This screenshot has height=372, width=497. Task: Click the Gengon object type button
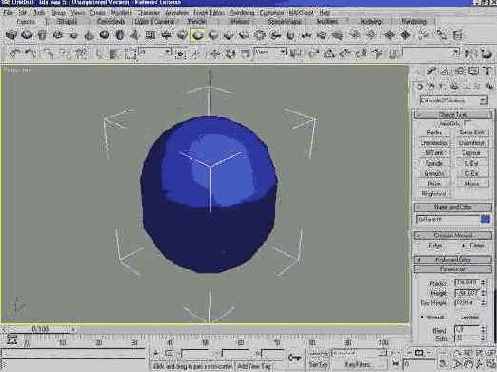434,173
